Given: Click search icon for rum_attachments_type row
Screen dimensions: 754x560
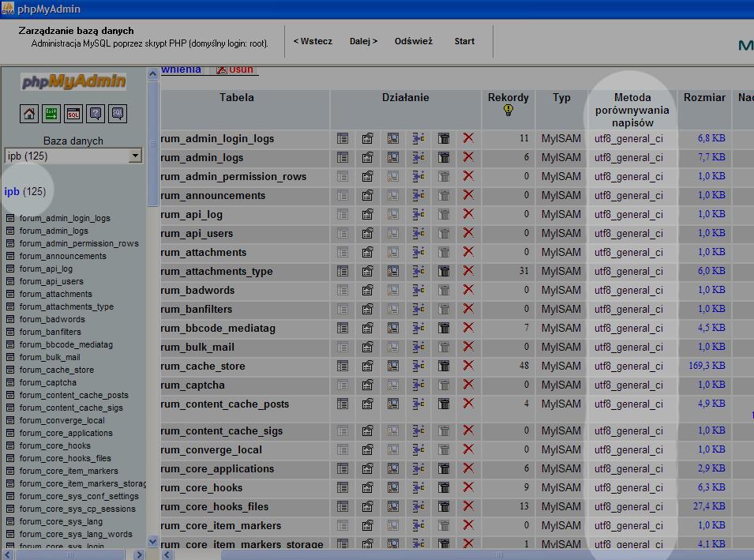Looking at the screenshot, I should [393, 271].
